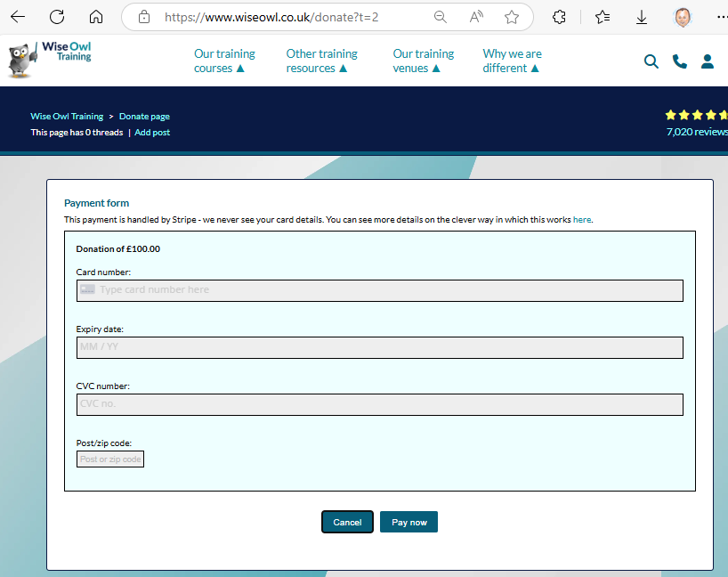The width and height of the screenshot is (728, 577).
Task: Open the browser extensions puzzle icon
Action: (x=561, y=16)
